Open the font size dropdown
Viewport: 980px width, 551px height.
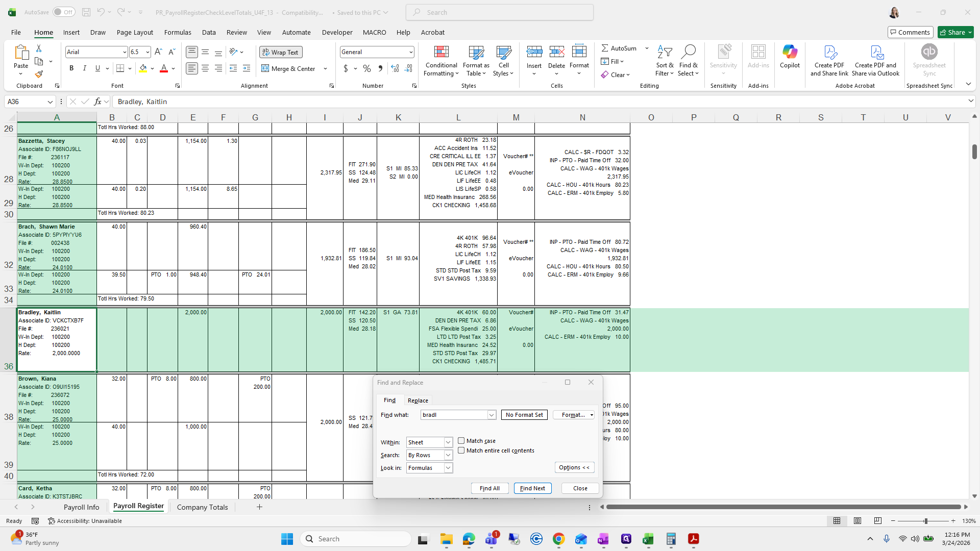click(148, 52)
